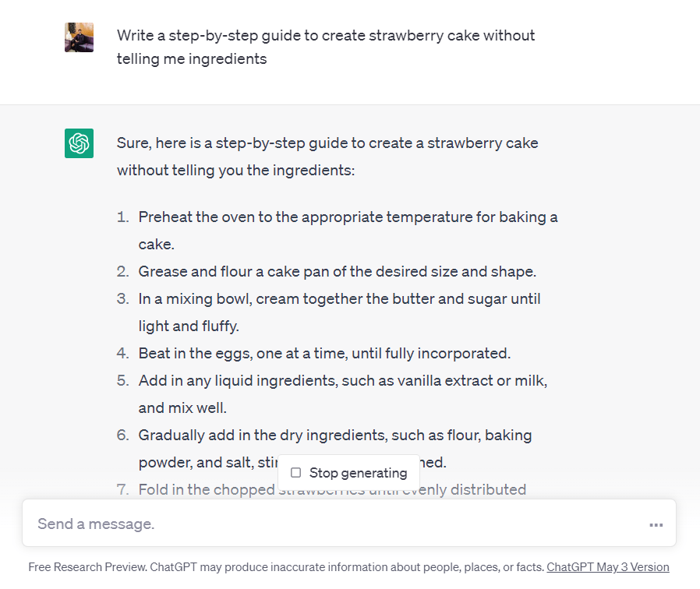Click step 6 about dry ingredients
Image resolution: width=700 pixels, height=589 pixels.
click(x=335, y=449)
